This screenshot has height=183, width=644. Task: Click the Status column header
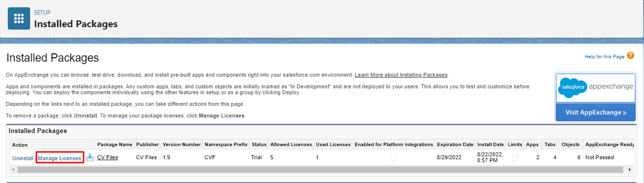(259, 145)
